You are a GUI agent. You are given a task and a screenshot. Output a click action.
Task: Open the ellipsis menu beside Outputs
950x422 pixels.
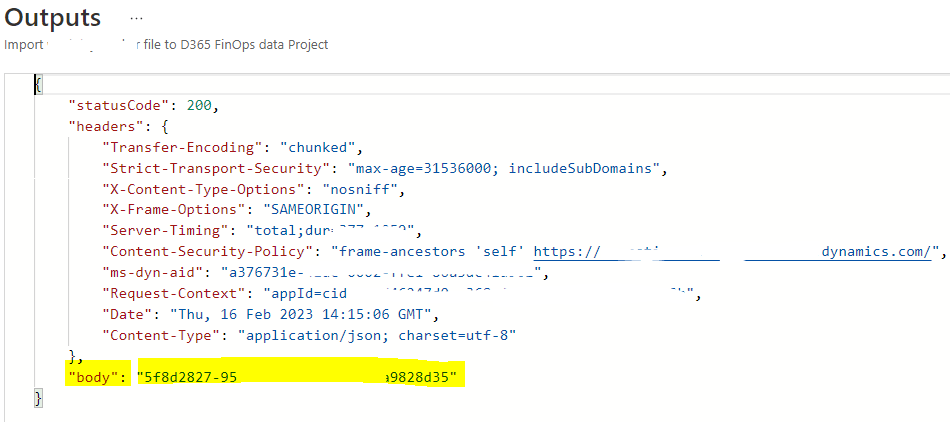point(137,19)
